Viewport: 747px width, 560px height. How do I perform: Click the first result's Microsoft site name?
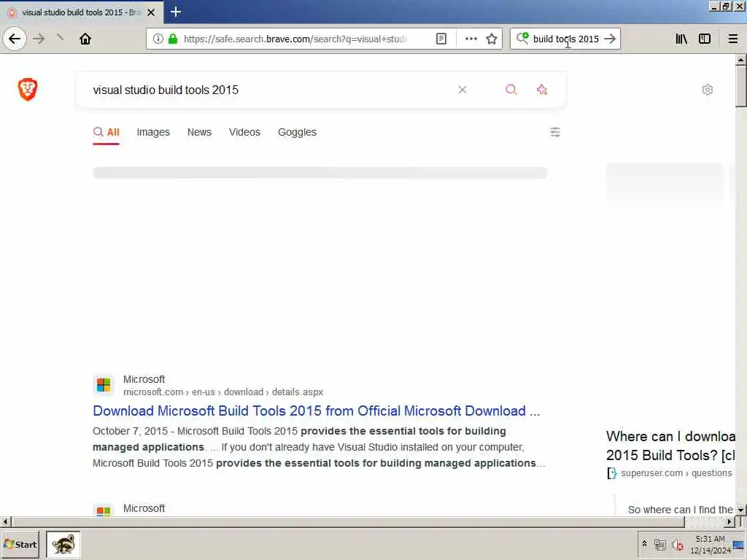click(x=144, y=379)
